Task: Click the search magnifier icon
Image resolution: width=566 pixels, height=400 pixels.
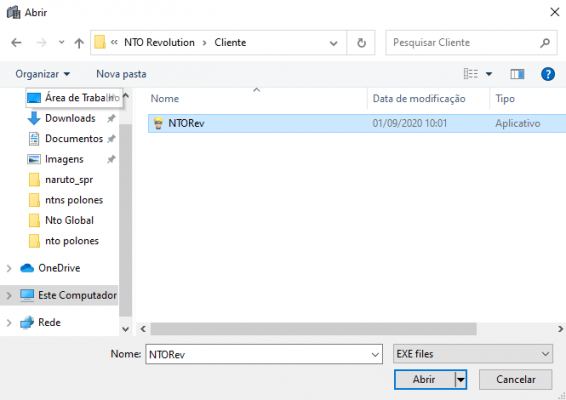Action: coord(545,43)
